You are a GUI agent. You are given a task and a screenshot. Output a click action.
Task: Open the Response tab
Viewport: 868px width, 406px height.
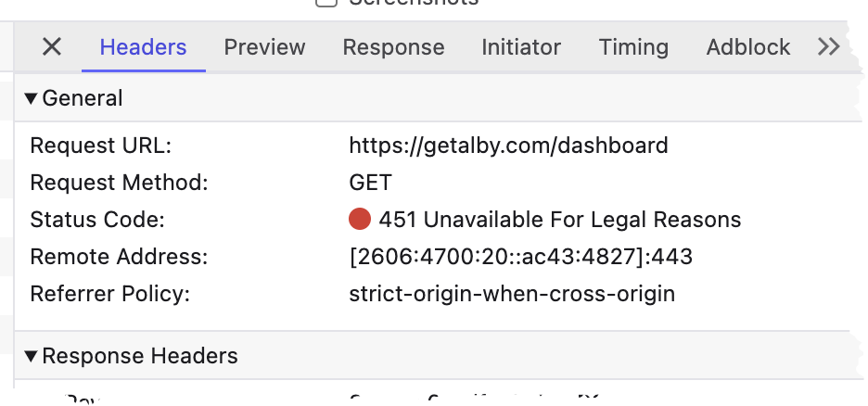pyautogui.click(x=393, y=47)
